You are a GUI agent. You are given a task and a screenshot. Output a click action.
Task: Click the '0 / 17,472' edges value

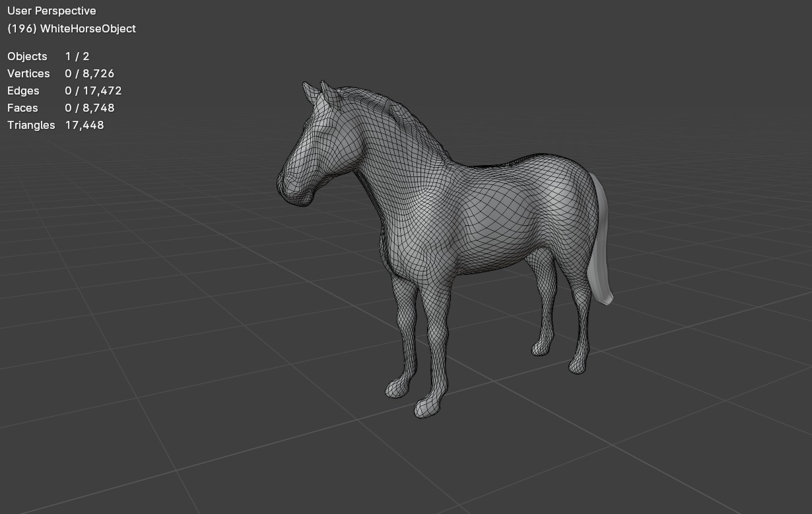93,91
